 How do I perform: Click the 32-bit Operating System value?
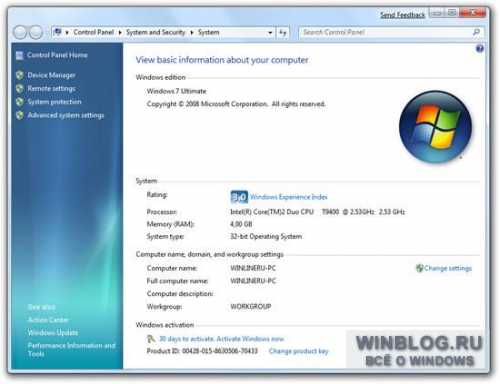266,237
